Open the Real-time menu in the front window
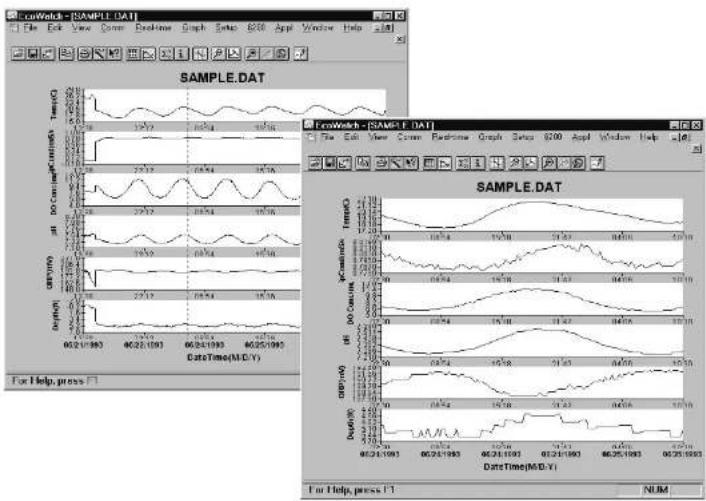Screen dimensions: 706x501 [x=450, y=137]
